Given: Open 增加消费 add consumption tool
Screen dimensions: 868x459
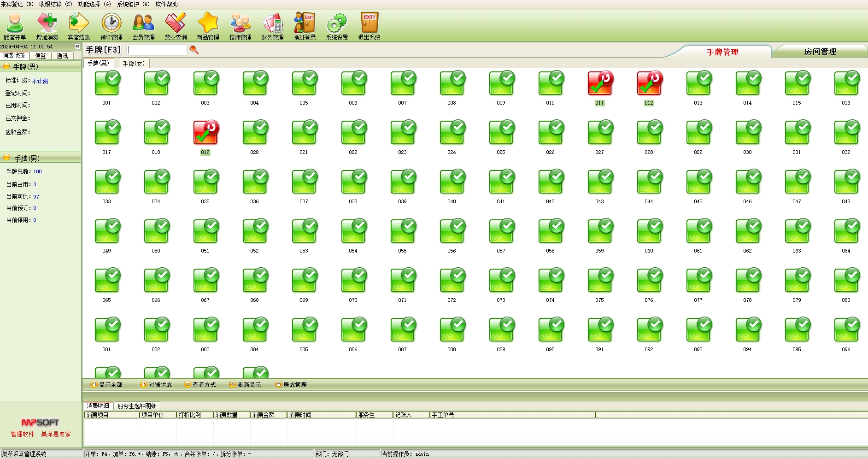Looking at the screenshot, I should pyautogui.click(x=47, y=27).
